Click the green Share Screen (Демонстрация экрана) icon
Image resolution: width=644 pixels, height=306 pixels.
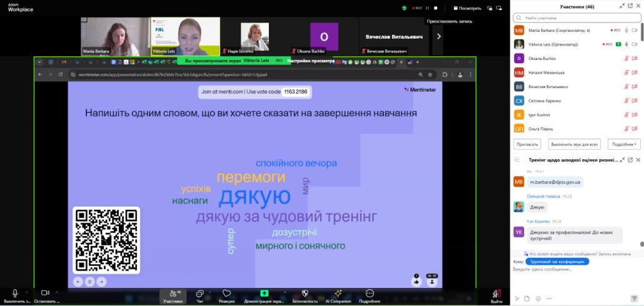(x=264, y=293)
